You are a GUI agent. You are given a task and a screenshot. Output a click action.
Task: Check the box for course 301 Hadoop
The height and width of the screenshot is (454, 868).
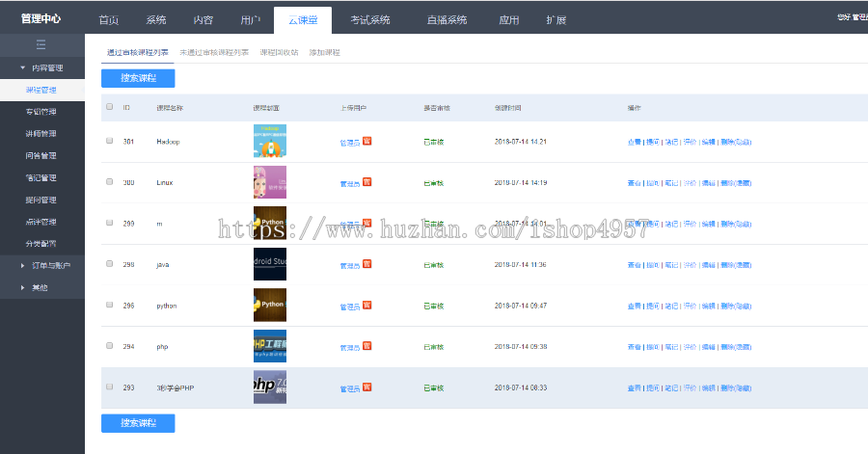110,141
